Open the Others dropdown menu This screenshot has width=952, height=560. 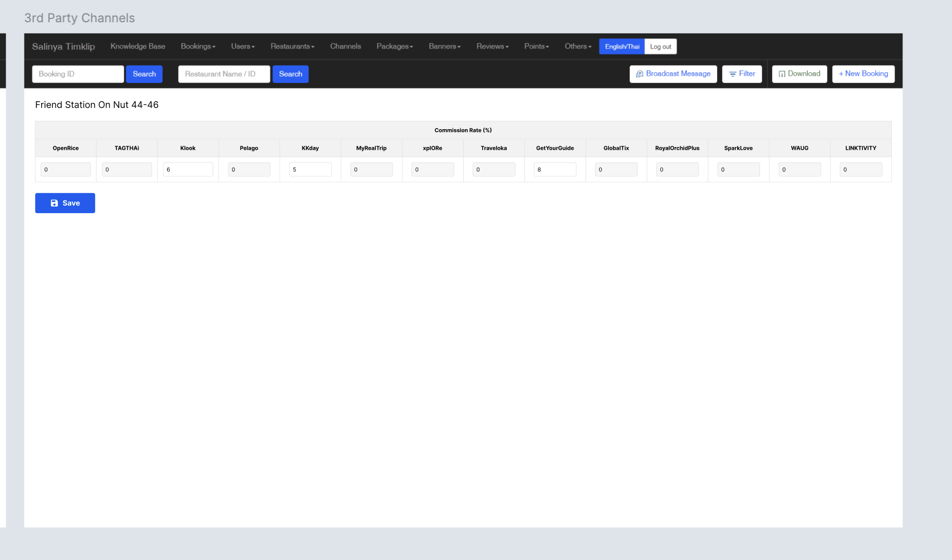click(578, 47)
